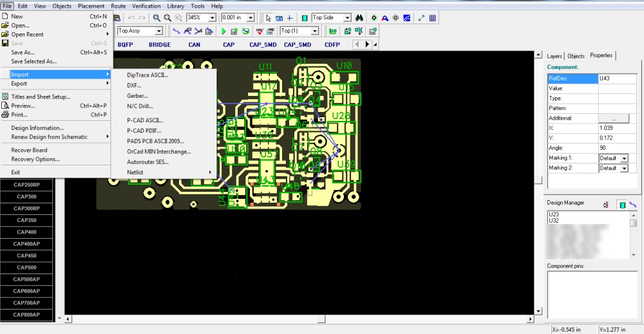Toggle components view in Design Manager
This screenshot has width=644, height=334.
pos(622,204)
